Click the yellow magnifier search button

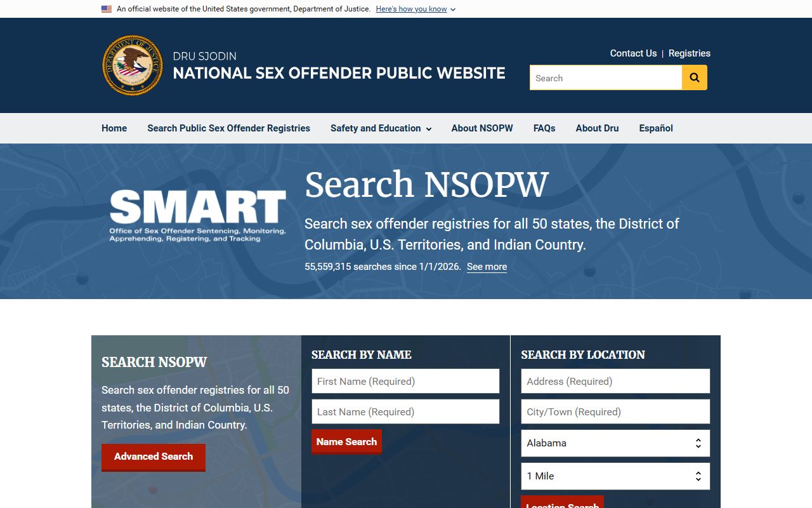click(695, 78)
